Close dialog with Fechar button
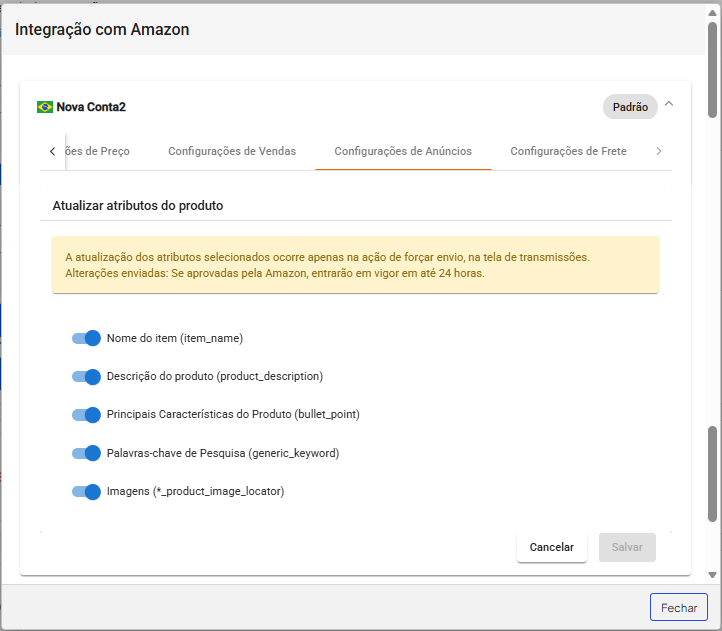The width and height of the screenshot is (722, 631). pyautogui.click(x=679, y=608)
